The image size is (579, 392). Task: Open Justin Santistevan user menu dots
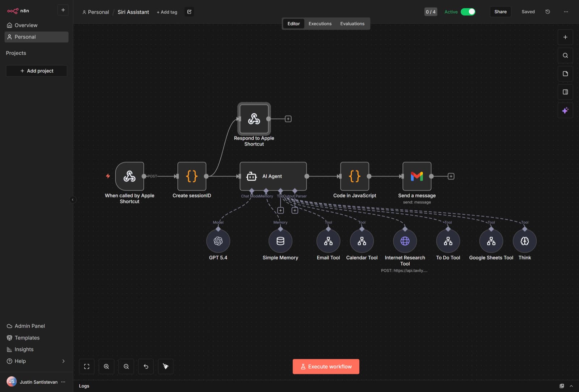coord(63,382)
